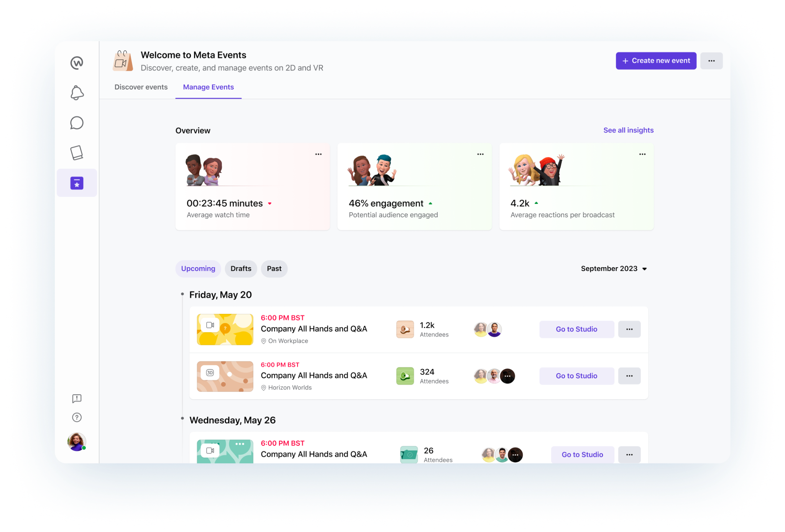Switch to Discover events tab
This screenshot has height=532, width=785.
click(x=141, y=87)
